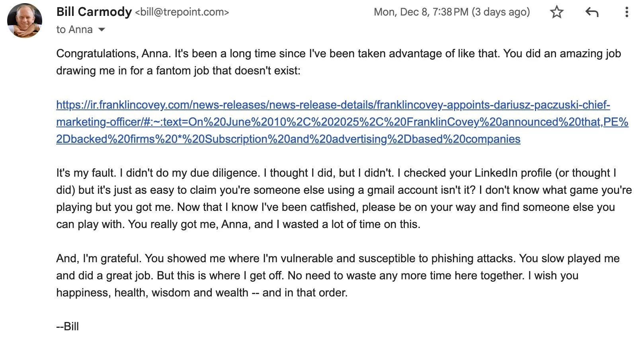Click paragraph beginning "It's my fault"

(x=344, y=199)
